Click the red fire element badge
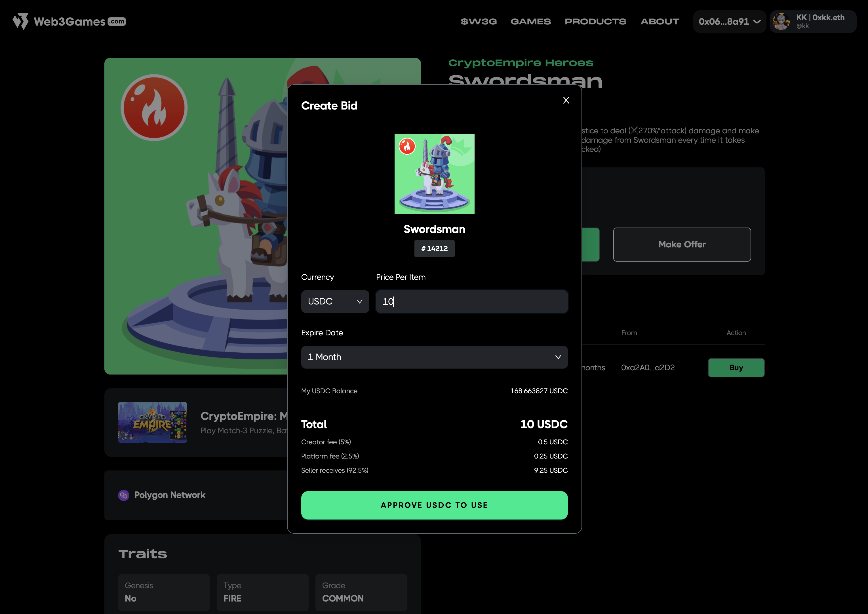The image size is (868, 614). [x=154, y=108]
